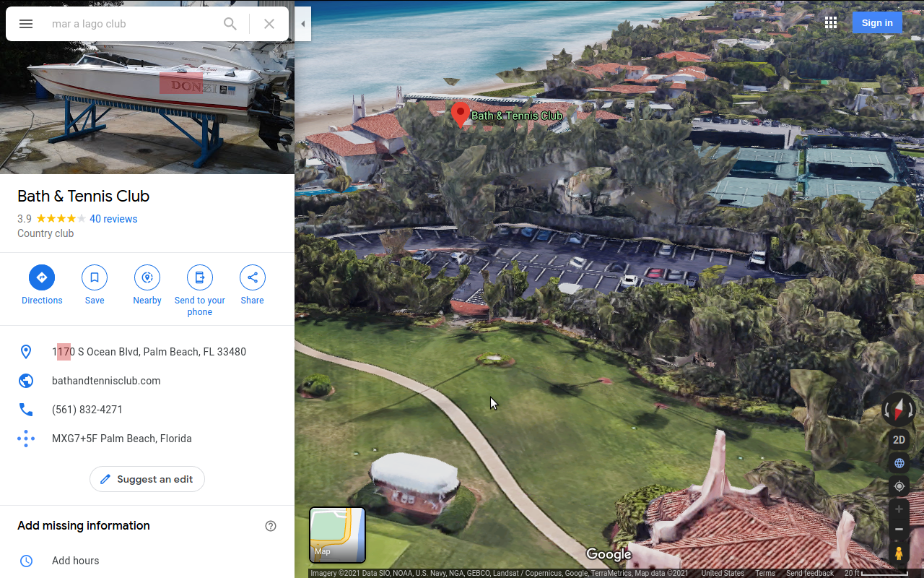This screenshot has width=924, height=578.
Task: Click the clock icon beside Add hours
Action: click(x=26, y=561)
